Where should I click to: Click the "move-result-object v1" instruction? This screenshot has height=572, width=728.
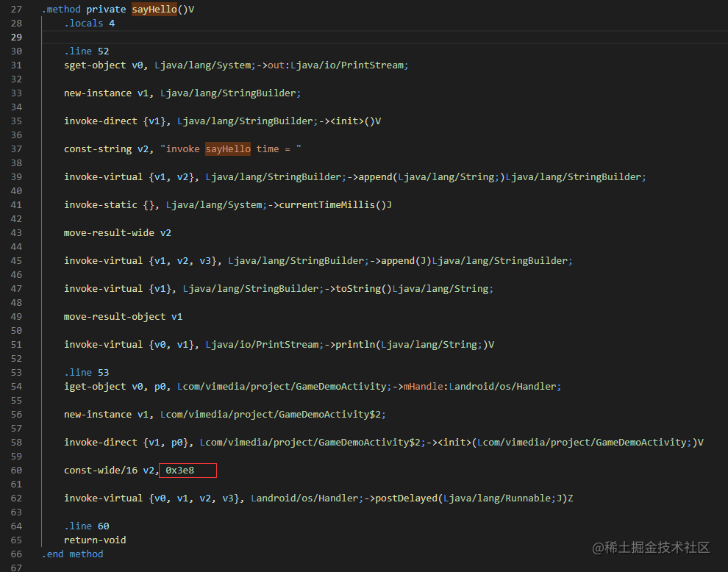point(123,316)
